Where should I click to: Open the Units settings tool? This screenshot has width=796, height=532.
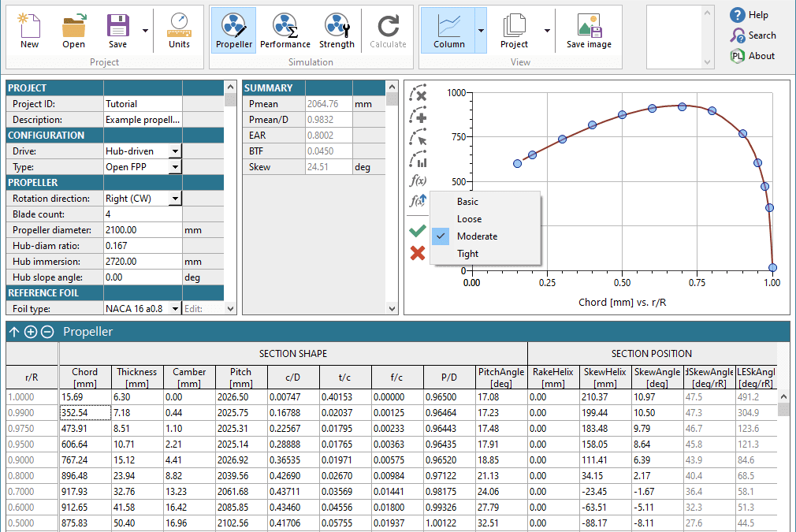point(179,30)
